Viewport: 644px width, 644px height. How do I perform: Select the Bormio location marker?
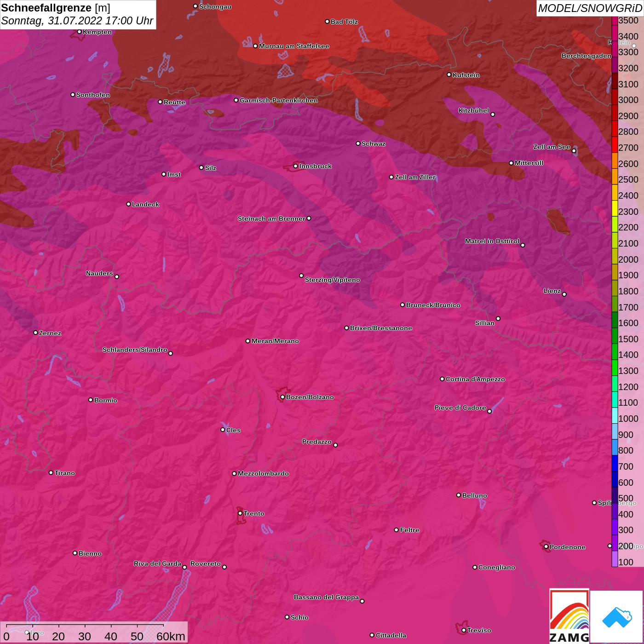click(x=91, y=400)
